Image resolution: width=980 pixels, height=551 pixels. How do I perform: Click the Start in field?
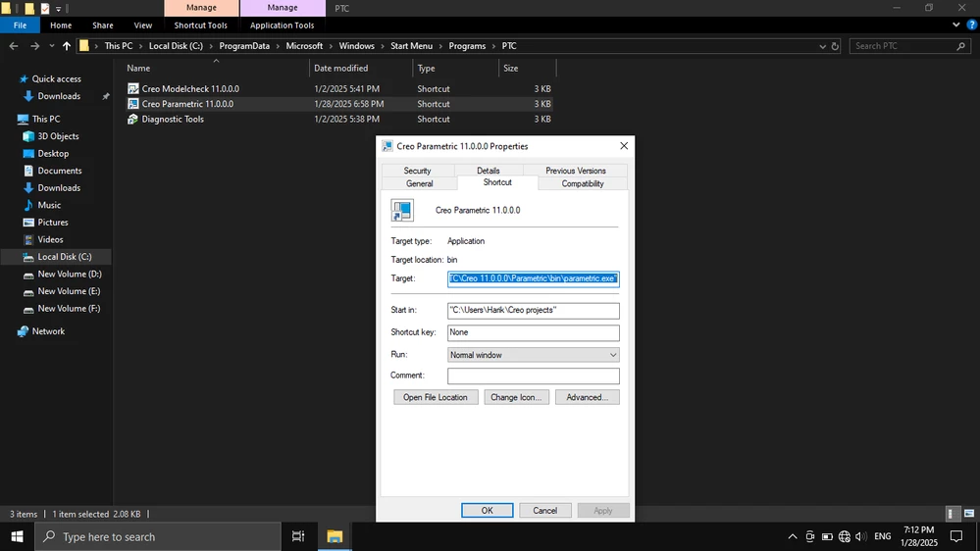pos(533,311)
